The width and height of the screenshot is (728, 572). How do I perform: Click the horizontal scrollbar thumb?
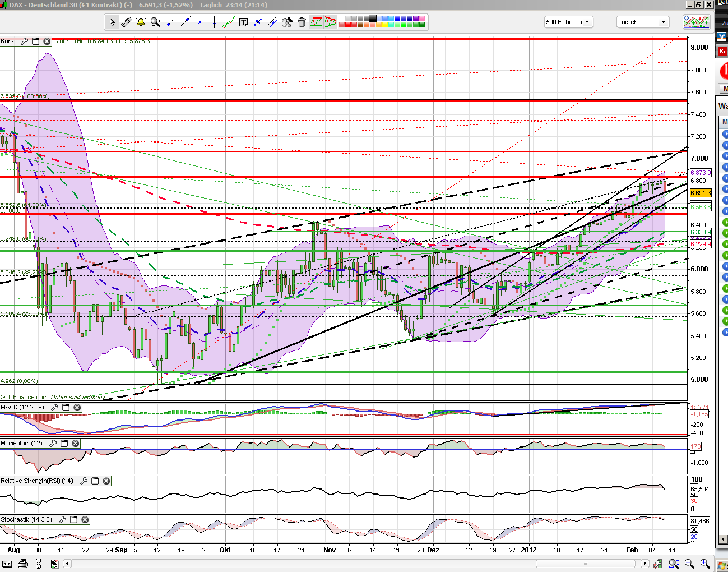point(586,564)
